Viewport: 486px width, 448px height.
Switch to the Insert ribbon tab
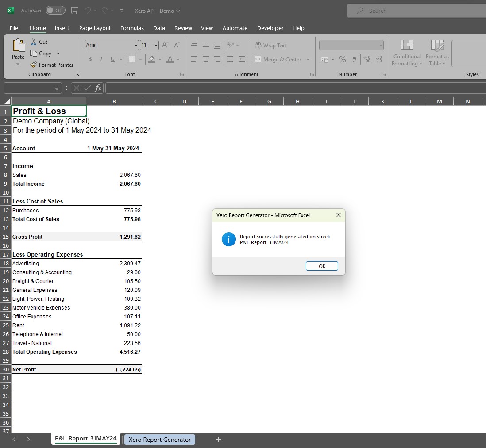pos(62,28)
